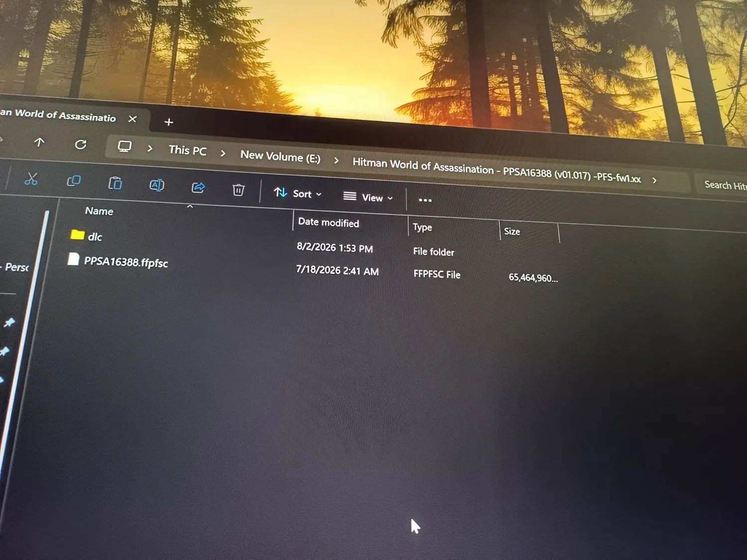Image resolution: width=747 pixels, height=560 pixels.
Task: Sort by the Date modified column
Action: 329,223
